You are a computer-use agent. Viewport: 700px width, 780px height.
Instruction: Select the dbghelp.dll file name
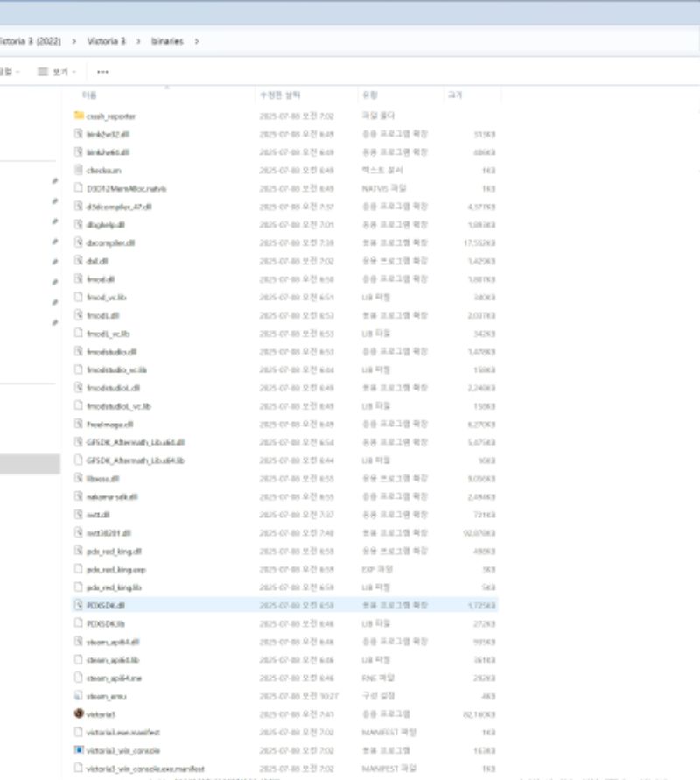tap(106, 225)
